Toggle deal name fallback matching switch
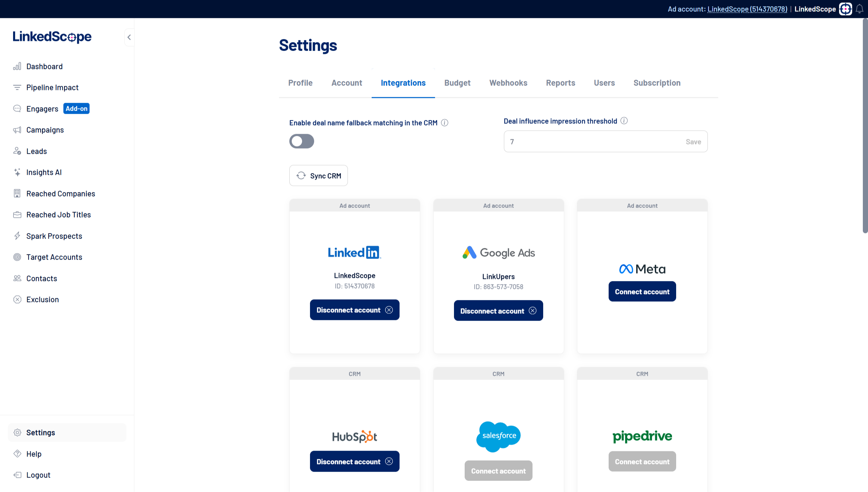Image resolution: width=868 pixels, height=492 pixels. (x=301, y=141)
